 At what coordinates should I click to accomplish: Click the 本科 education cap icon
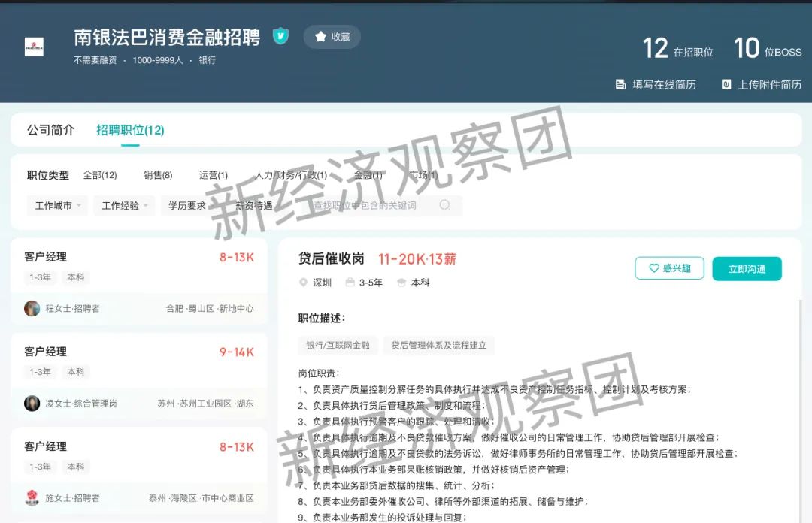click(401, 283)
